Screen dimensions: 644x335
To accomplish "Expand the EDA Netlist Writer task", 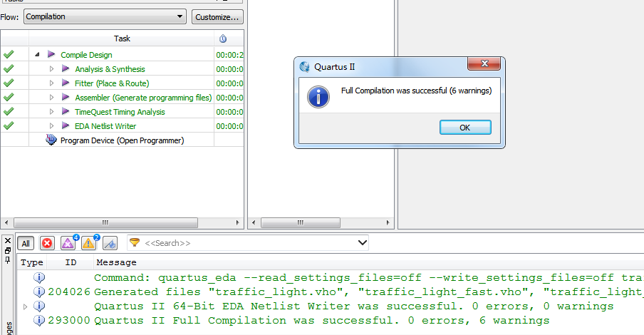I will point(51,125).
